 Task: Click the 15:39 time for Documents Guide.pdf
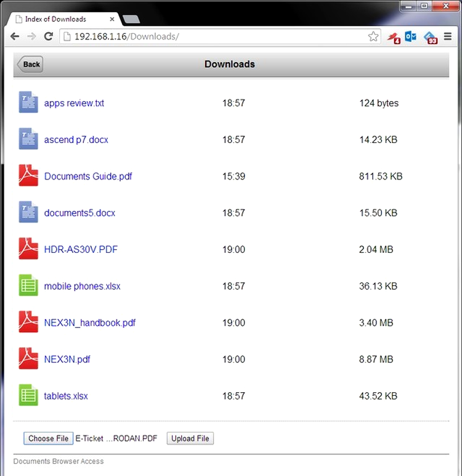coord(233,176)
